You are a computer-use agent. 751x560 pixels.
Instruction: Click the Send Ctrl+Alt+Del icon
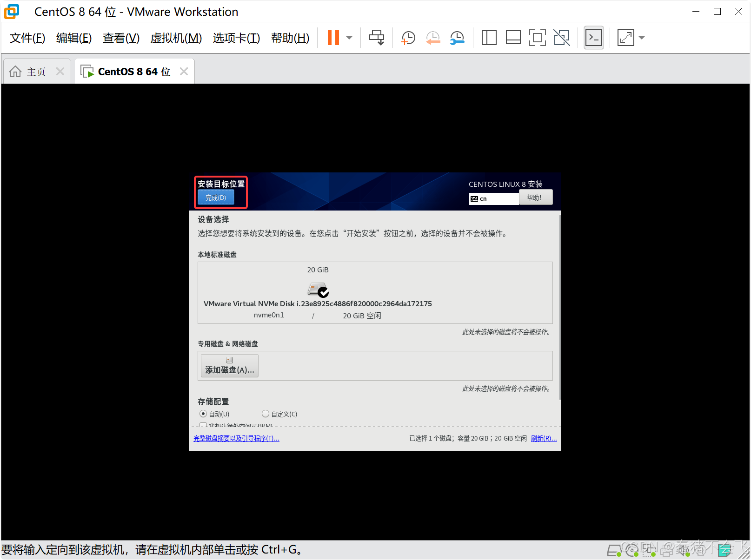point(377,38)
